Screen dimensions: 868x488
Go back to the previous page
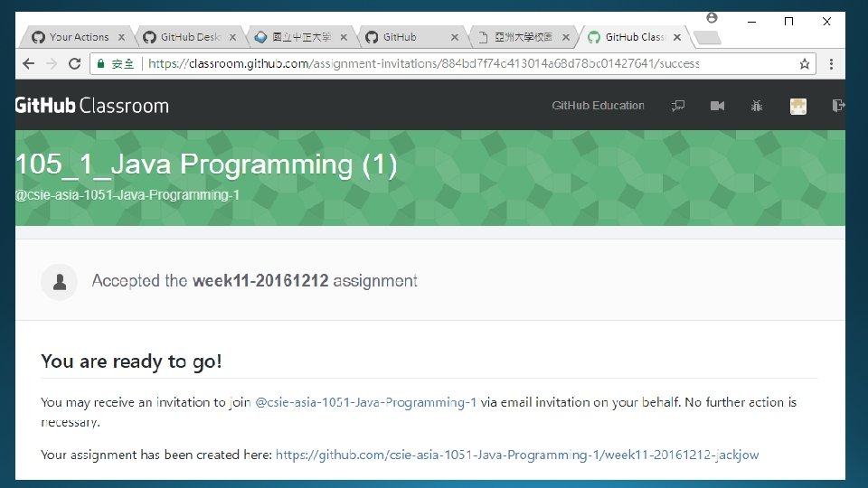[x=29, y=63]
